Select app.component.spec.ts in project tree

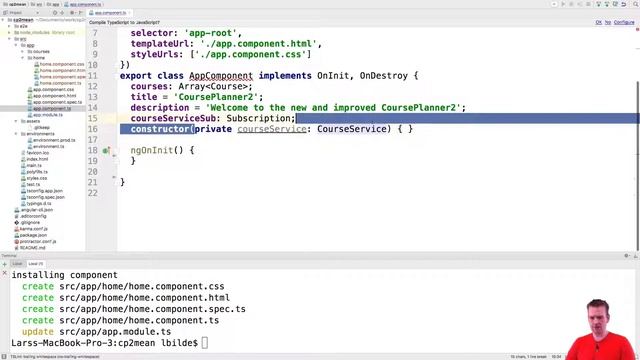[55, 102]
